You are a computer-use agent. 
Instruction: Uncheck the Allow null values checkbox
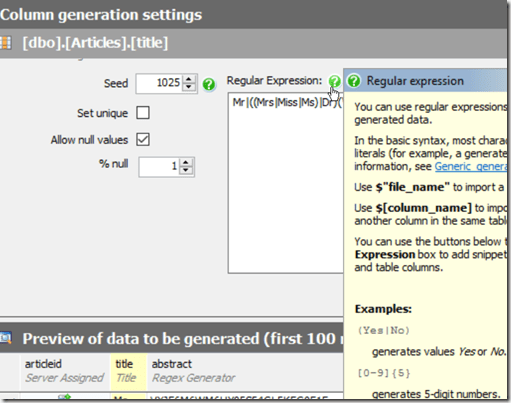143,139
